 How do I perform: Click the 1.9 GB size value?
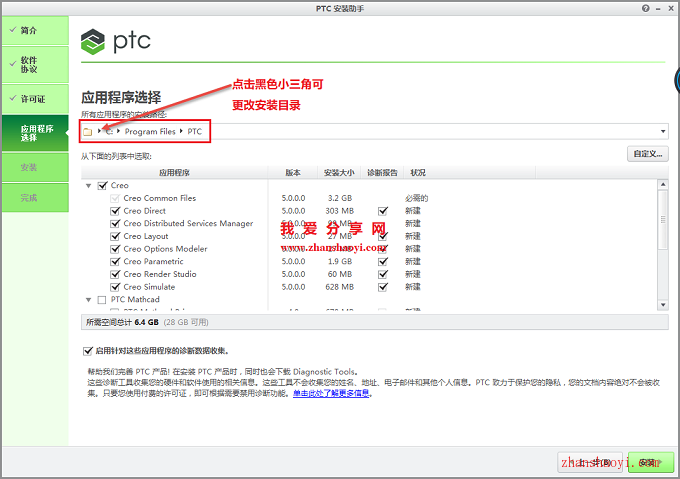[340, 261]
